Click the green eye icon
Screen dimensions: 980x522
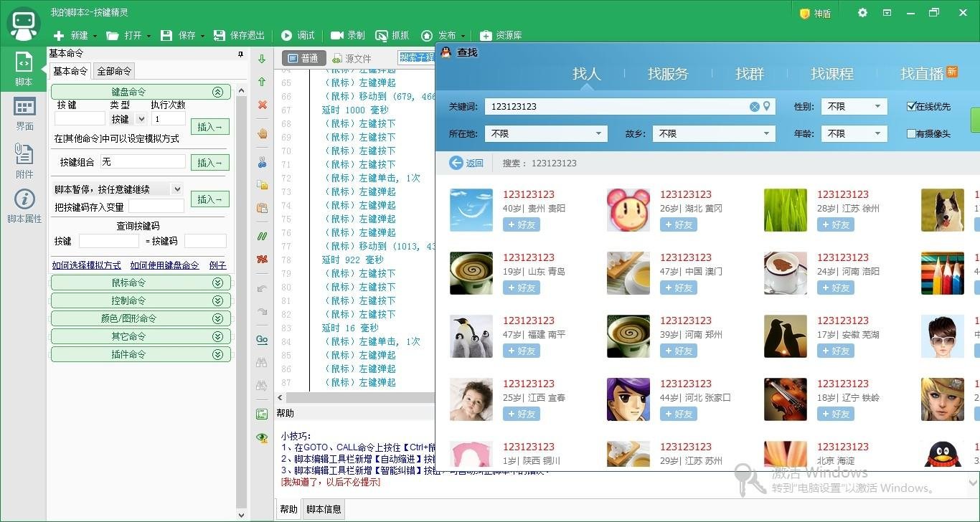click(262, 437)
